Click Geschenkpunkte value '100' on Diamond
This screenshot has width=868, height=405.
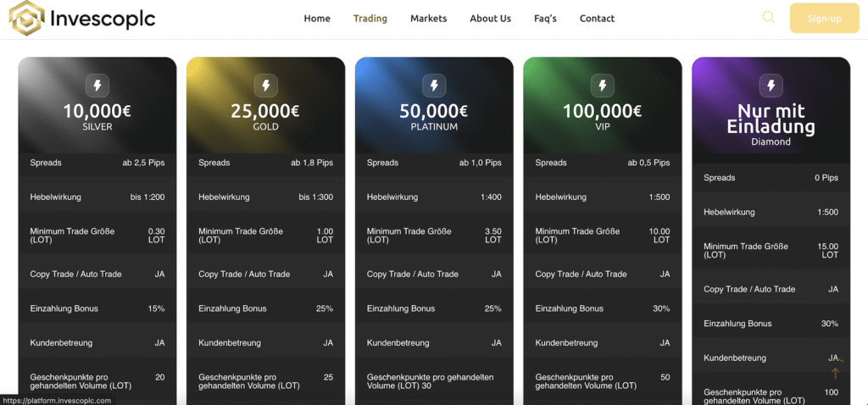[832, 392]
